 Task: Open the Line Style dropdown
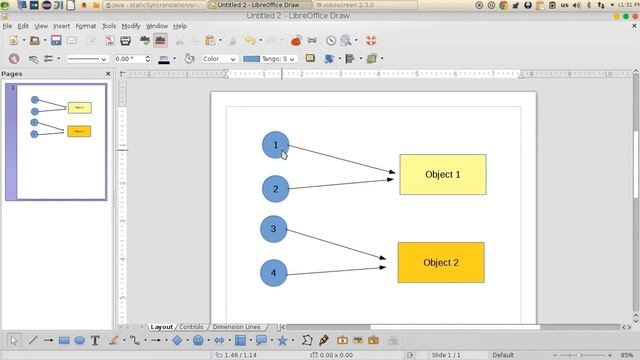(x=87, y=59)
